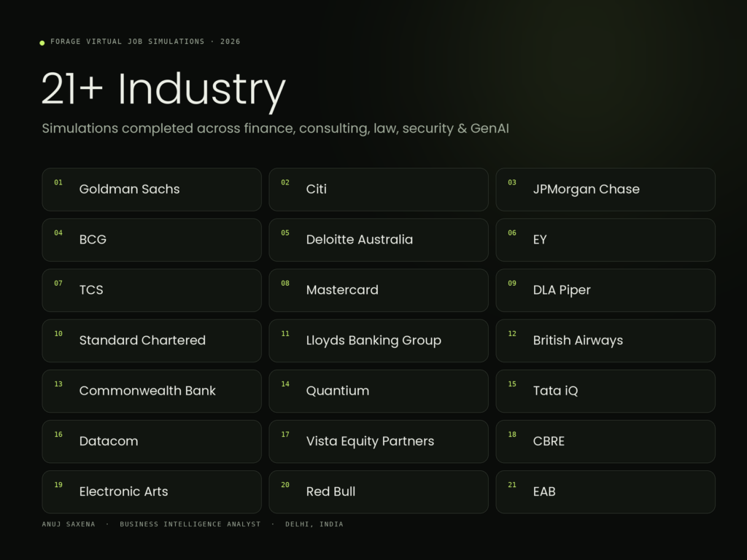Click the "FORAGE VIRTUAL JOB SIMULATIONS · 2026" label
Image resolution: width=747 pixels, height=560 pixels.
tap(145, 42)
